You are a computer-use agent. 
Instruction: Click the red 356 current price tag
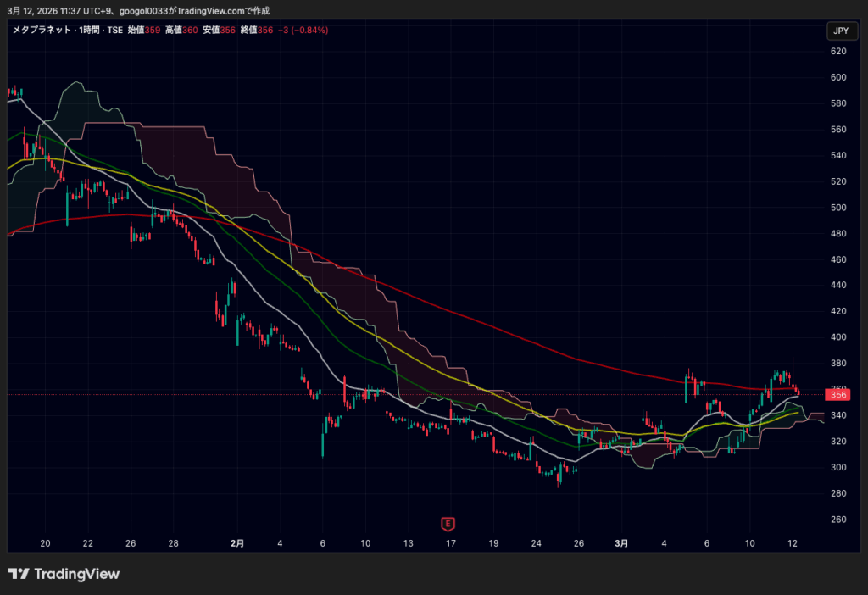click(x=839, y=394)
